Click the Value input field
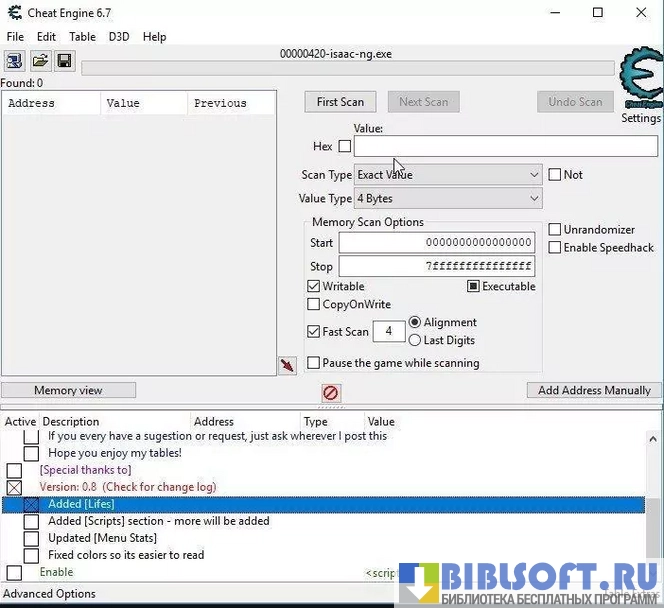664x608 pixels. click(505, 146)
